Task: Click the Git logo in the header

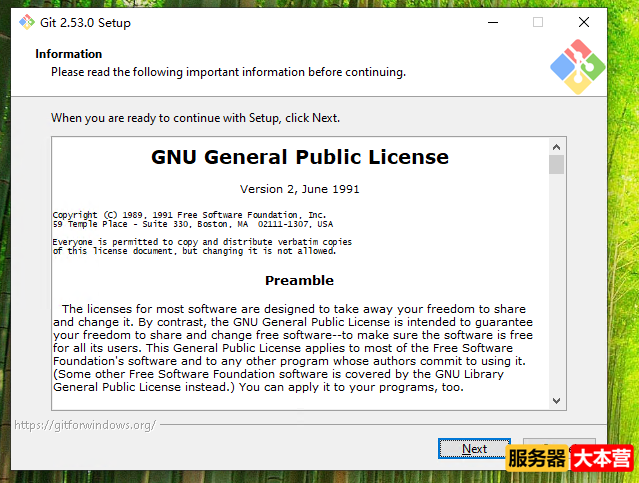Action: pos(577,68)
